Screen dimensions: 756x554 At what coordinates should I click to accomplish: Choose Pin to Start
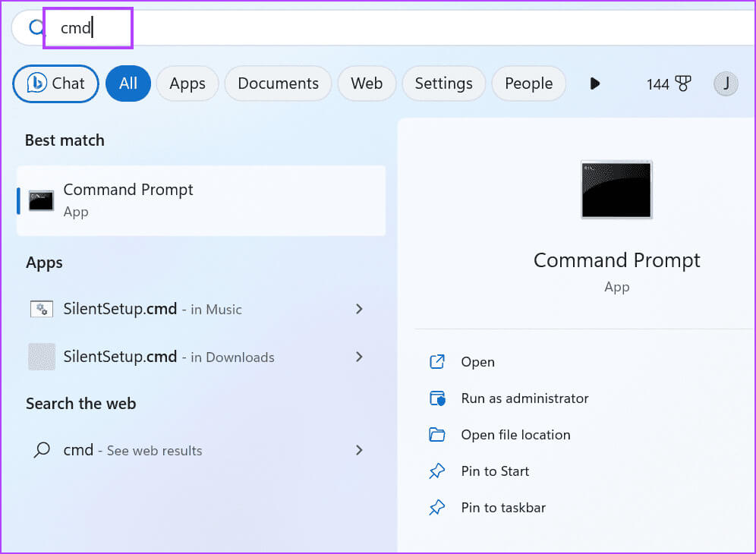tap(495, 471)
